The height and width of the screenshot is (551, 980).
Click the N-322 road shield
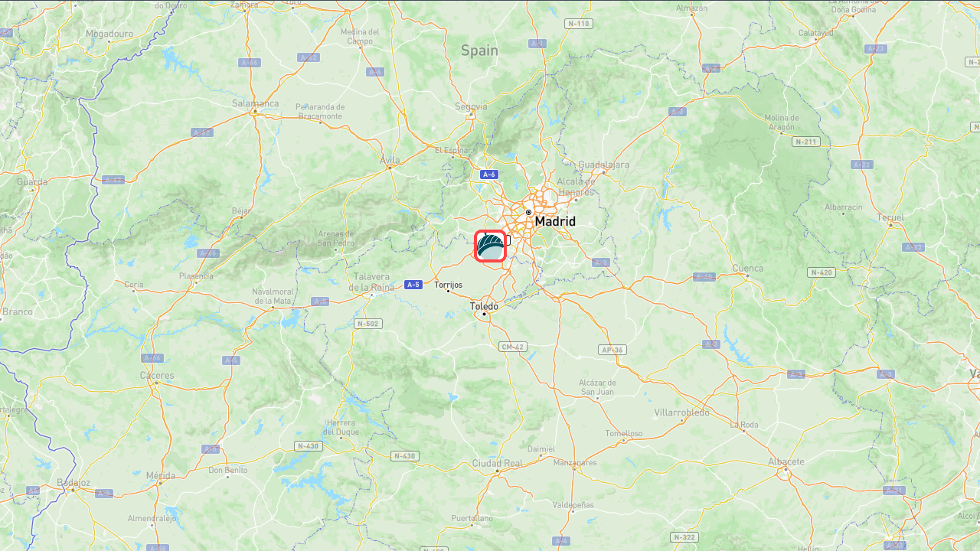tap(684, 537)
